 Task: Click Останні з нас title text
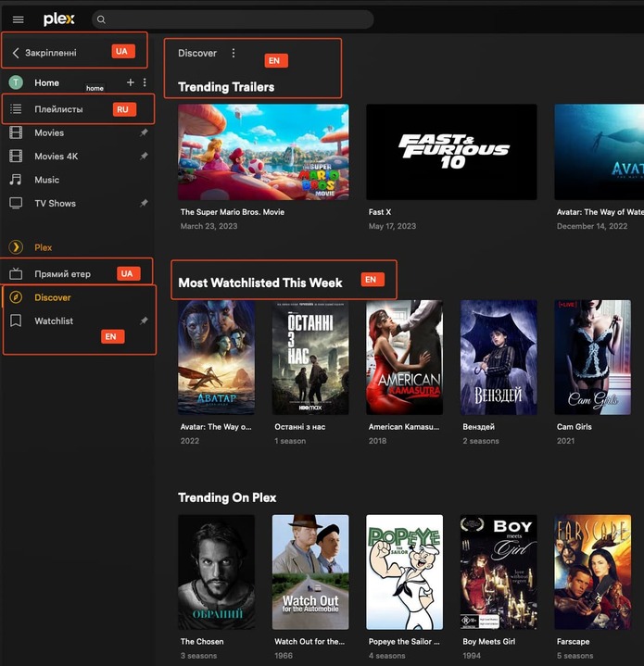pyautogui.click(x=300, y=426)
